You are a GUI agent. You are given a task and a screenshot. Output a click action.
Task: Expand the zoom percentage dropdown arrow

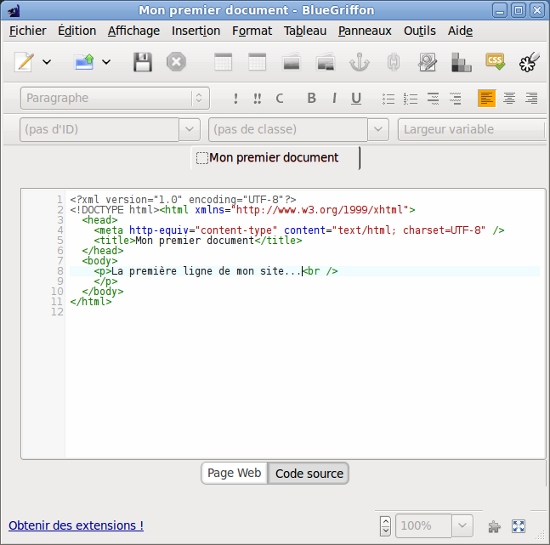coord(462,526)
